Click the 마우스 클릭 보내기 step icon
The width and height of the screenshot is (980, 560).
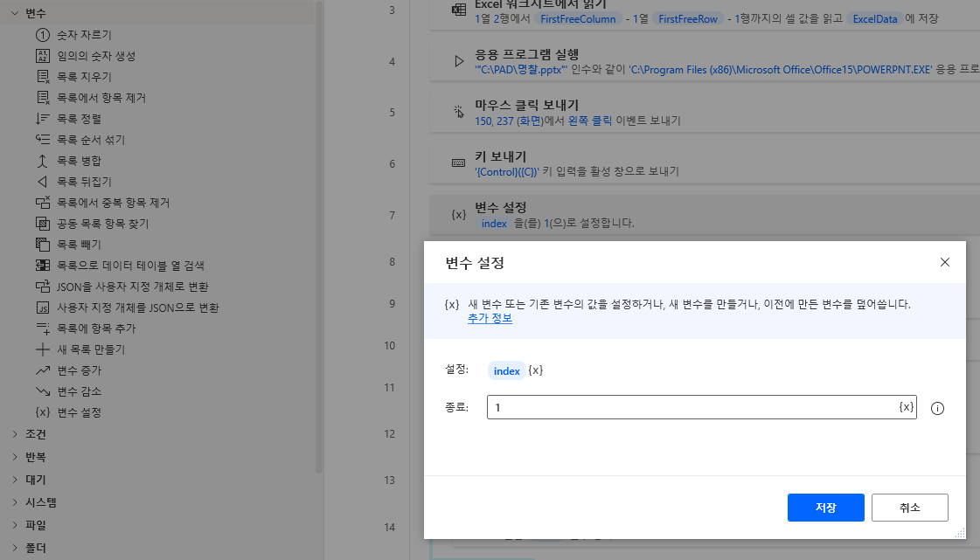tap(459, 112)
